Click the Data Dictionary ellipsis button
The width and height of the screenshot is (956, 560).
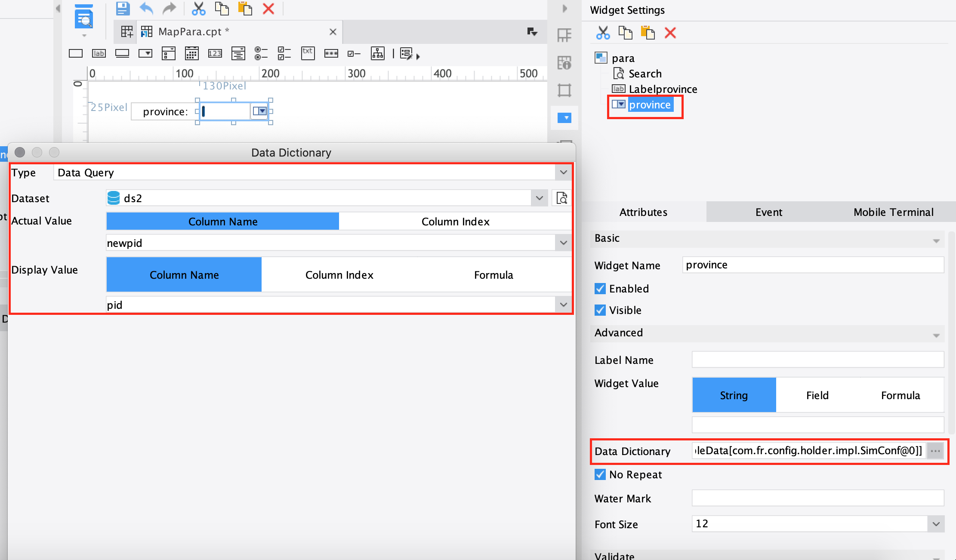tap(935, 451)
